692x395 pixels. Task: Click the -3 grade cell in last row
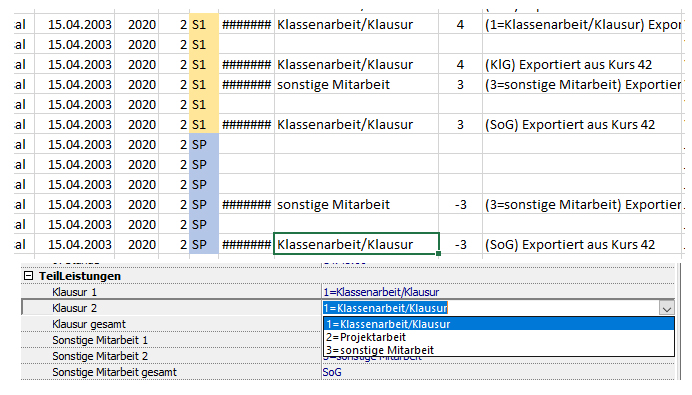point(460,244)
